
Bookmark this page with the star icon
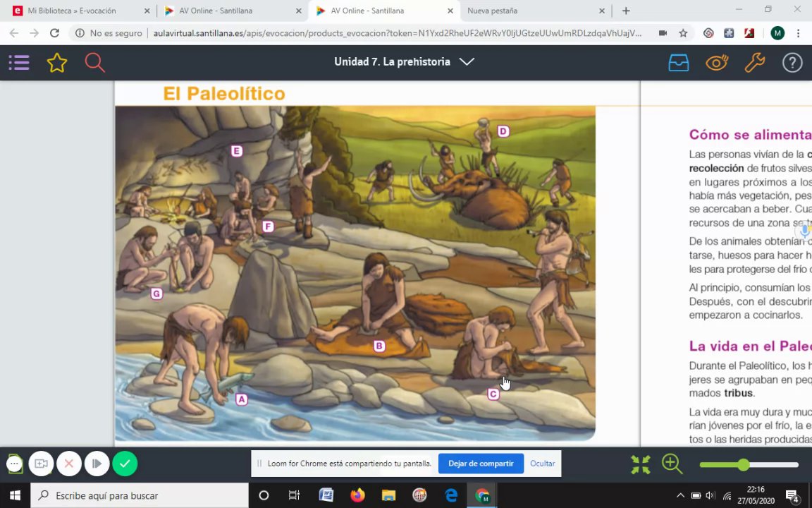683,33
